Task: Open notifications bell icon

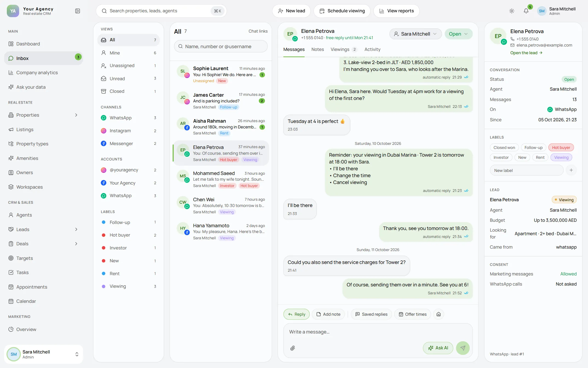Action: [x=526, y=11]
